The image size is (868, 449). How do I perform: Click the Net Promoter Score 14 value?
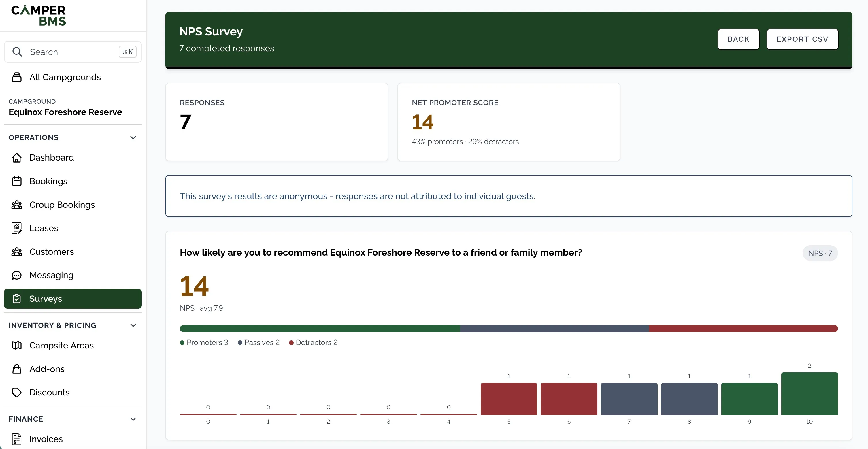tap(422, 122)
